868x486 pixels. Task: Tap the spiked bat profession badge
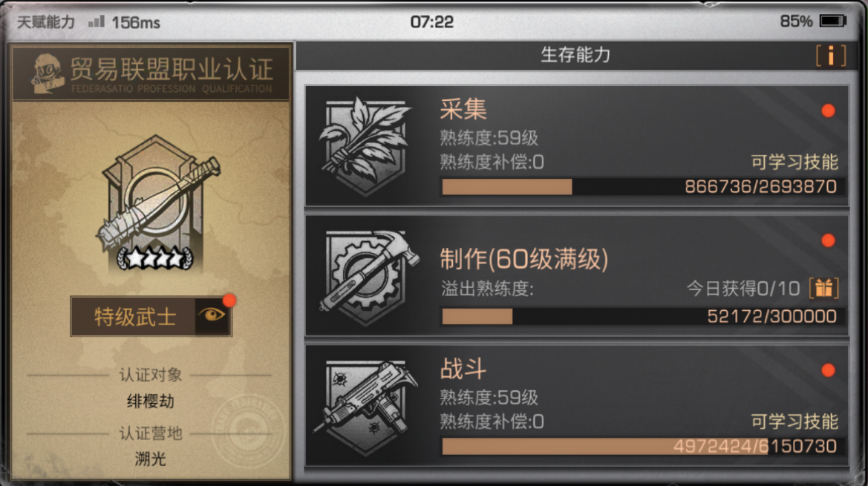click(159, 203)
